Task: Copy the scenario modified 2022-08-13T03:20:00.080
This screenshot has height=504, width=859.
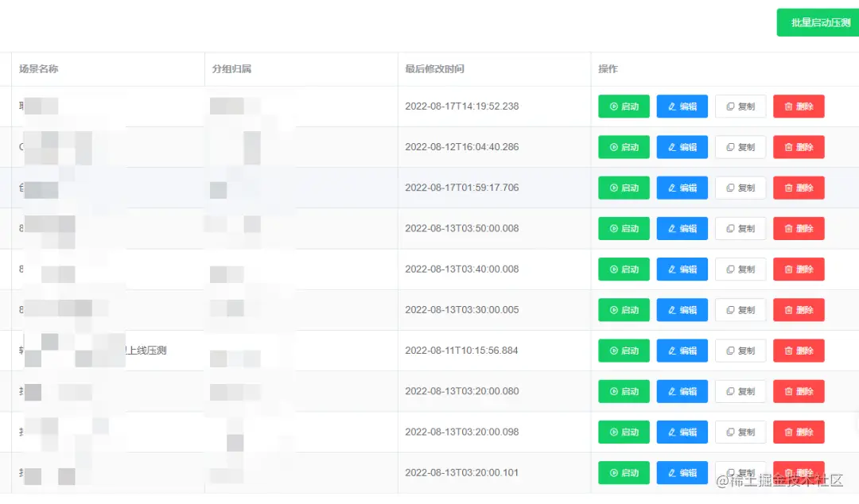Action: (740, 391)
